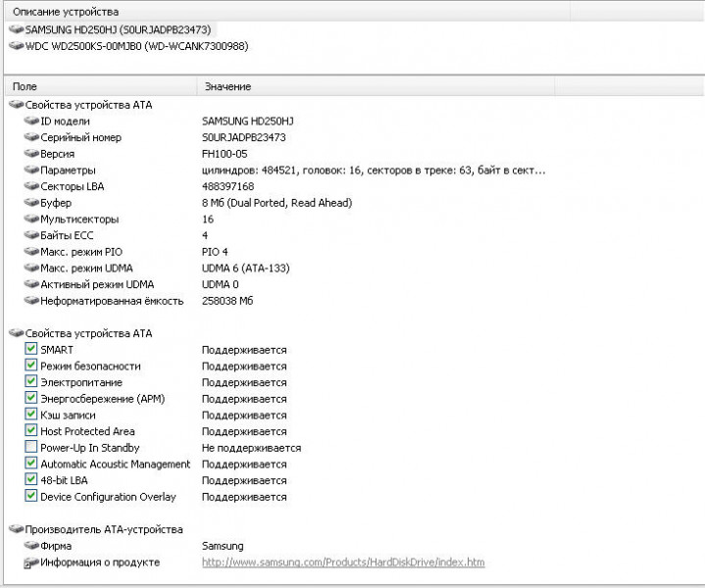Screen dimensions: 705x588
Task: Click the model value SAMSUNG HD250HJ
Action: point(248,121)
